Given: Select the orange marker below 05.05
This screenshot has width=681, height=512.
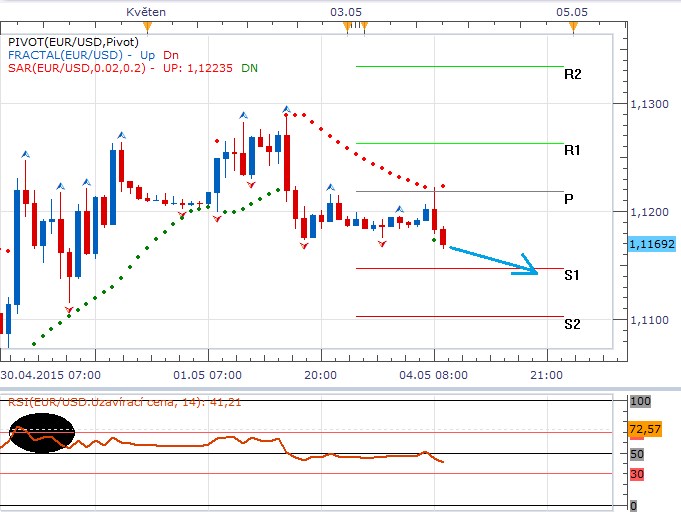Looking at the screenshot, I should tap(572, 27).
